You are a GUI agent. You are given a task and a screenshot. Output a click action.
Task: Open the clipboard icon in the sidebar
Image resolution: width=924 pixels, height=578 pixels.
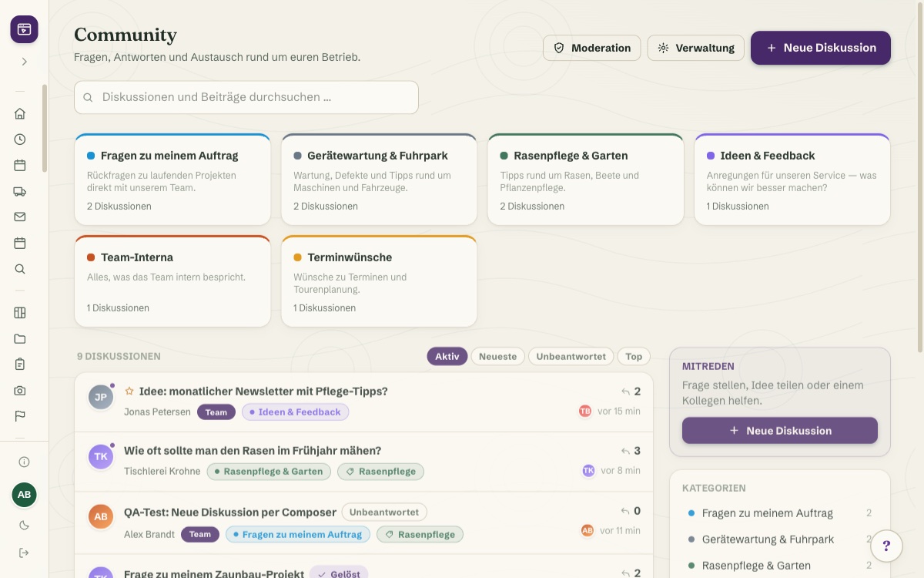(x=20, y=364)
